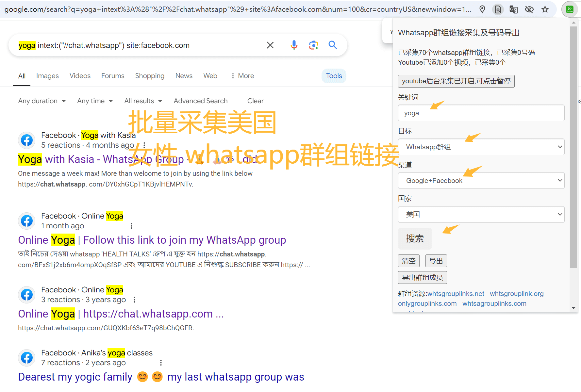Image resolution: width=581 pixels, height=392 pixels.
Task: Open Online Yoga chat.whatsapp.com result
Action: (x=121, y=314)
